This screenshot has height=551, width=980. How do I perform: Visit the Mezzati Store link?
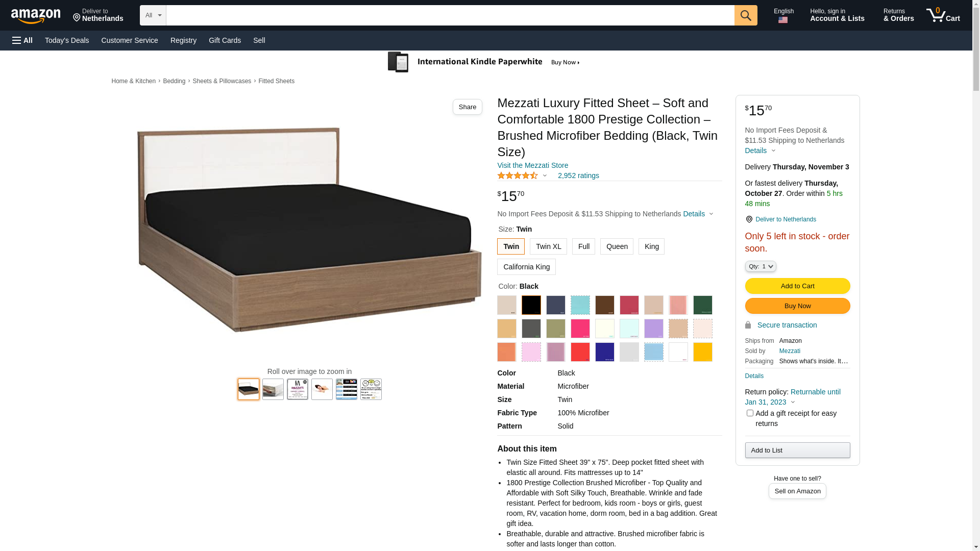tap(532, 165)
